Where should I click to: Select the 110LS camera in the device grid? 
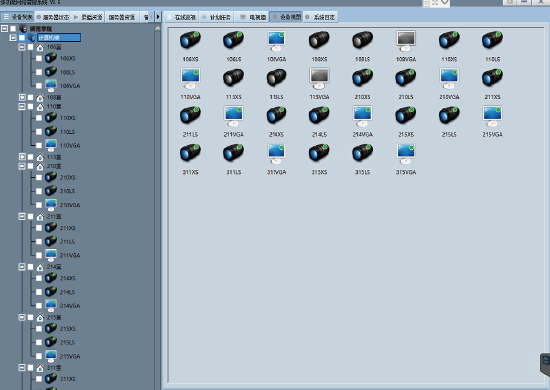[492, 40]
